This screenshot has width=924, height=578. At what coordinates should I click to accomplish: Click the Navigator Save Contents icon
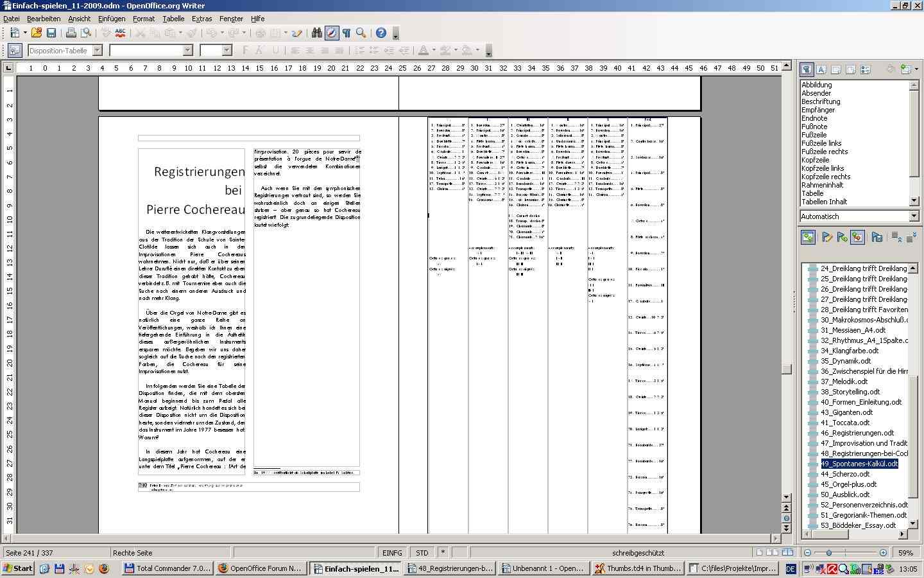(x=877, y=238)
